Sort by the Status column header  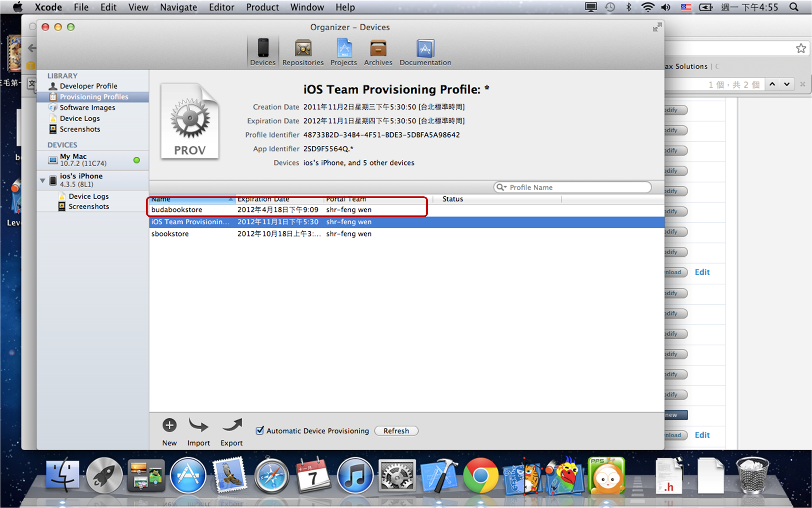tap(497, 199)
